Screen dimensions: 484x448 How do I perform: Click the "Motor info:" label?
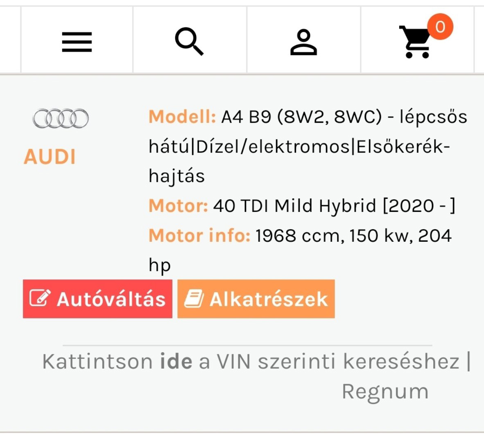tap(199, 236)
